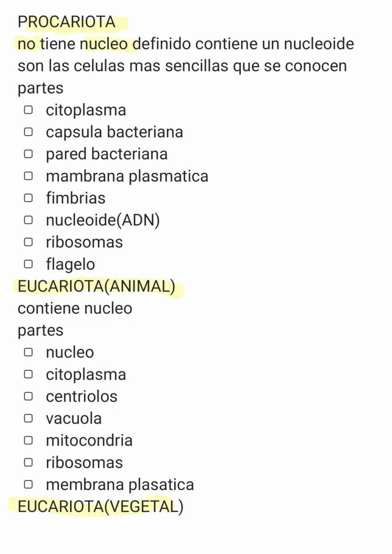The height and width of the screenshot is (554, 392).
Task: Mark fimbrias as checked
Action: click(x=28, y=198)
